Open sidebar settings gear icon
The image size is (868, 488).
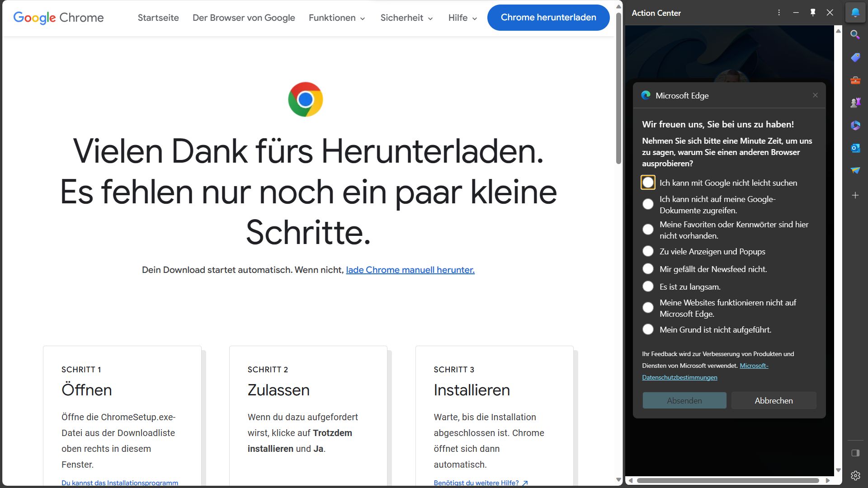[855, 475]
